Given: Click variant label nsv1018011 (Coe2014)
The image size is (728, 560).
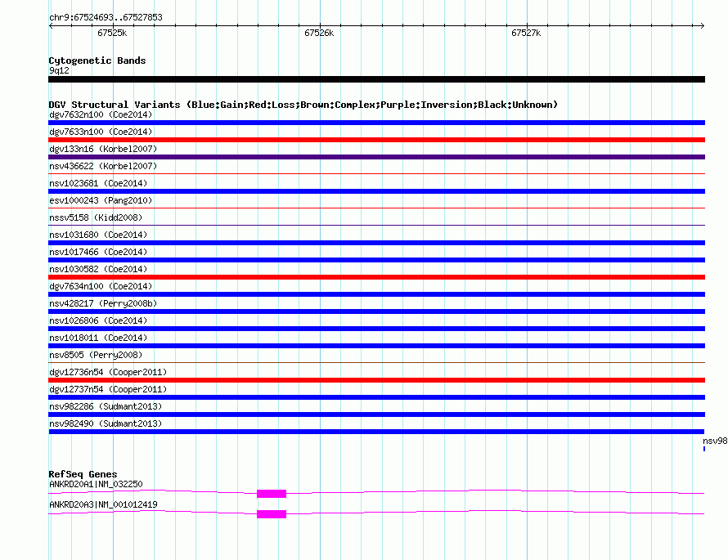Looking at the screenshot, I should (98, 338).
